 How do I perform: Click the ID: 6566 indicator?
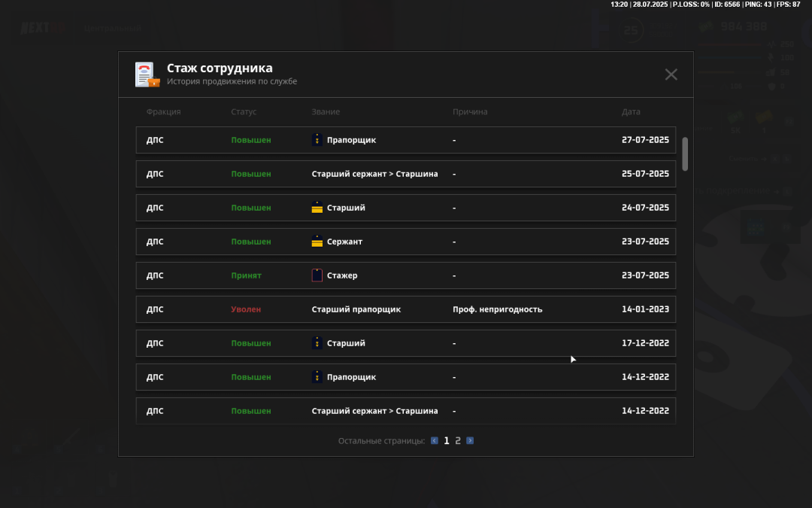coord(727,5)
